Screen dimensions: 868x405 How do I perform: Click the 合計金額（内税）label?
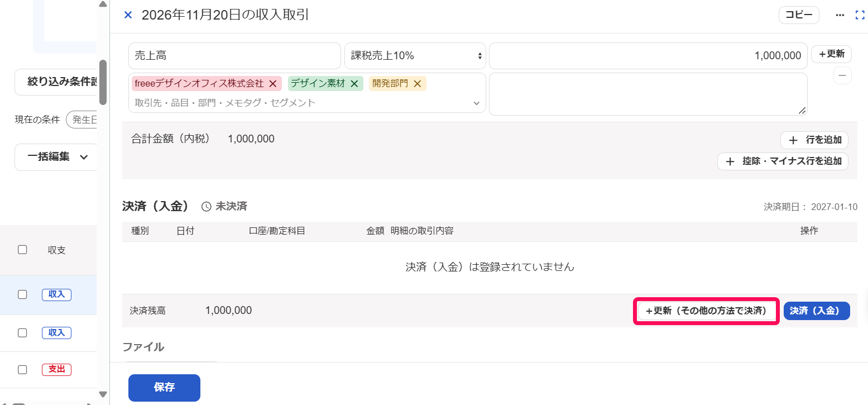pos(171,139)
